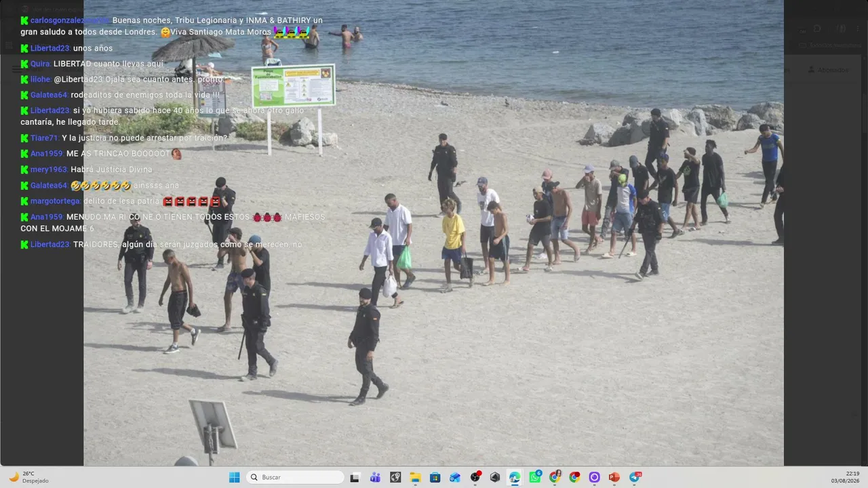The height and width of the screenshot is (488, 868).
Task: Click the message text 'Habrá Justicia Divina'
Action: point(112,169)
